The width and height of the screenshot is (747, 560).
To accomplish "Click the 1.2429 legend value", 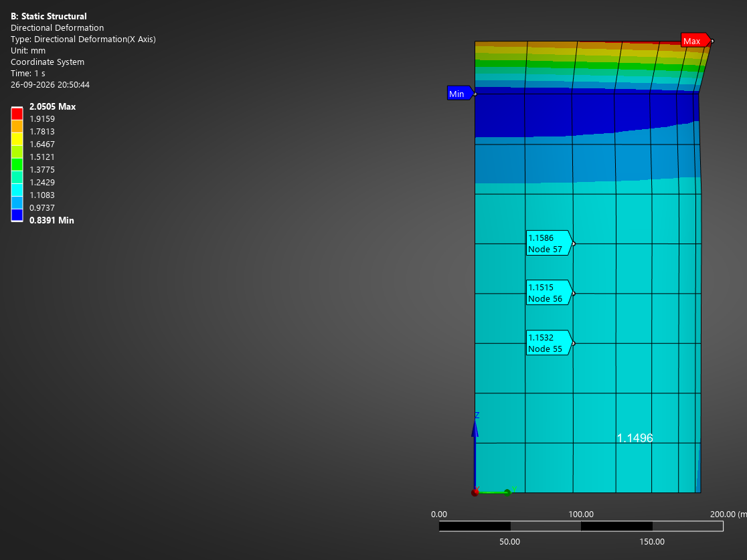I will pos(42,183).
